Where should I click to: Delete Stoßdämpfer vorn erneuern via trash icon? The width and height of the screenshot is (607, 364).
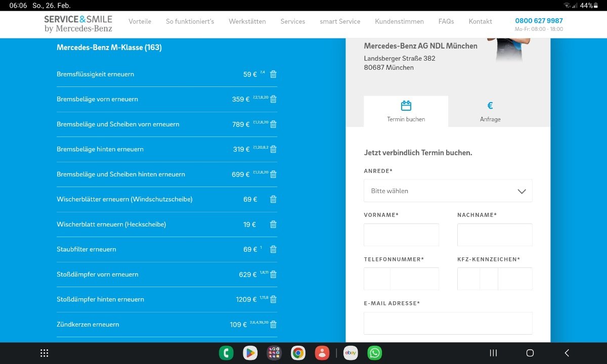(273, 275)
